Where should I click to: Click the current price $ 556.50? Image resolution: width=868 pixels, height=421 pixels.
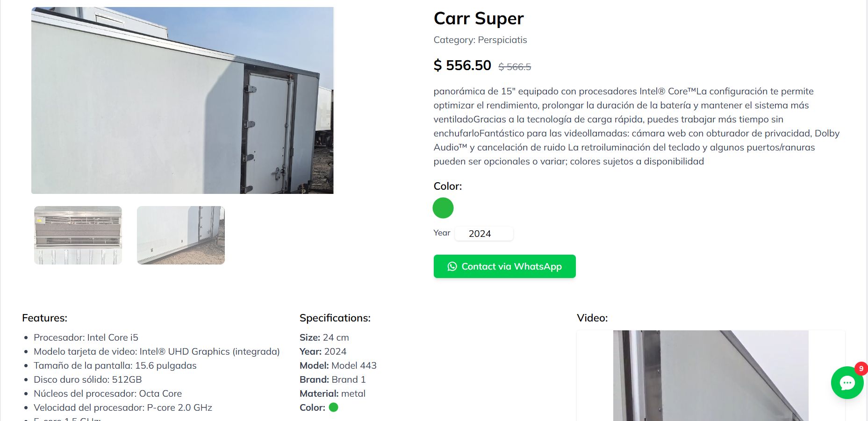point(462,65)
